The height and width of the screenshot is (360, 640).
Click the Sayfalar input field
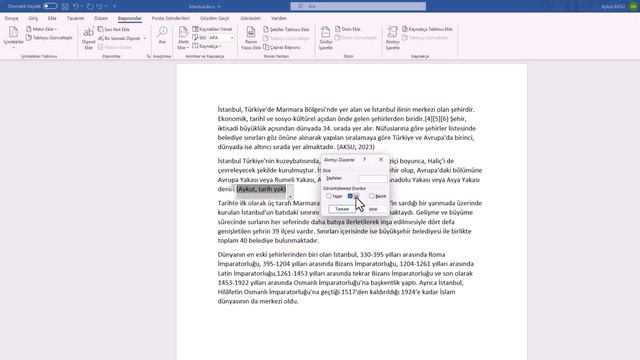[373, 179]
